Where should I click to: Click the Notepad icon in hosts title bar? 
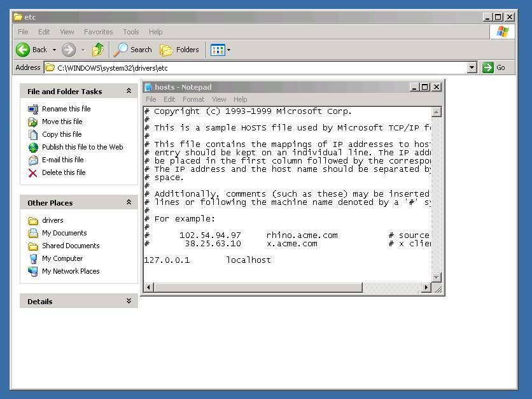[x=148, y=87]
